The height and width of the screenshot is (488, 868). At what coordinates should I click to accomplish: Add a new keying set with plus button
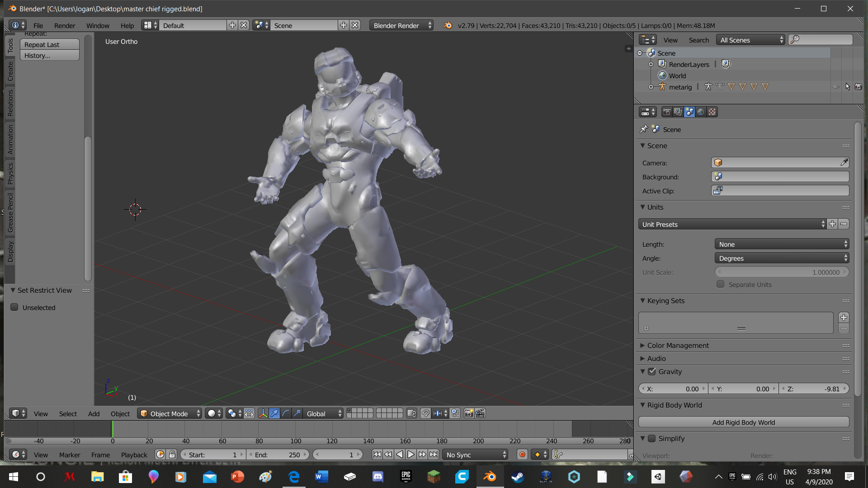[x=844, y=317]
